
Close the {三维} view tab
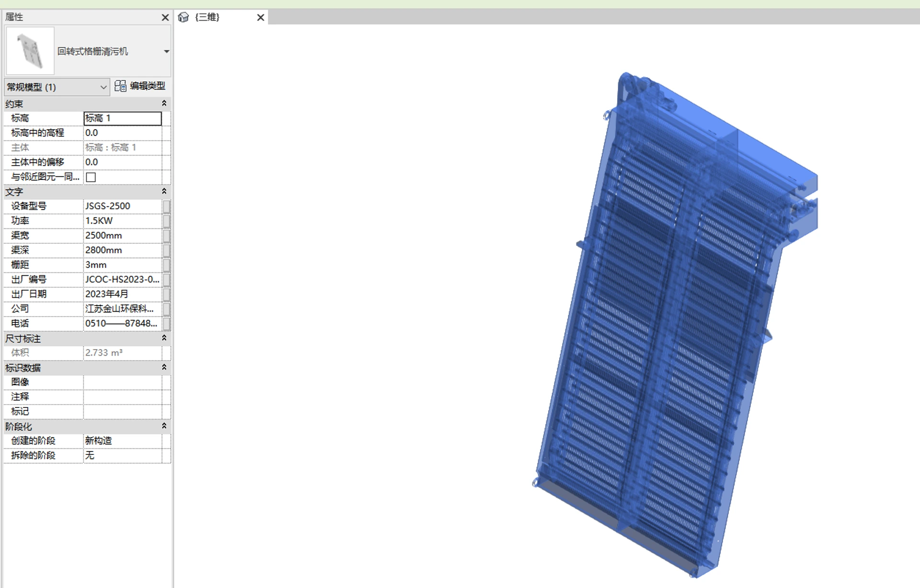(261, 17)
